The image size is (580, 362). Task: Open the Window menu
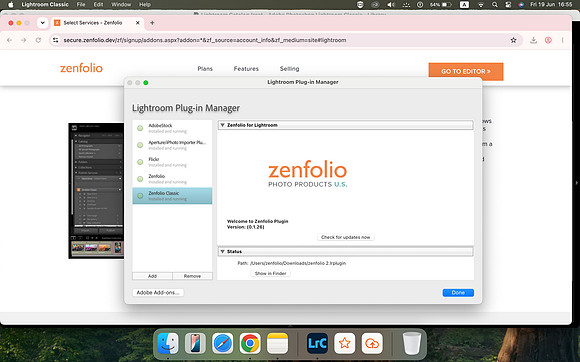tap(121, 4)
